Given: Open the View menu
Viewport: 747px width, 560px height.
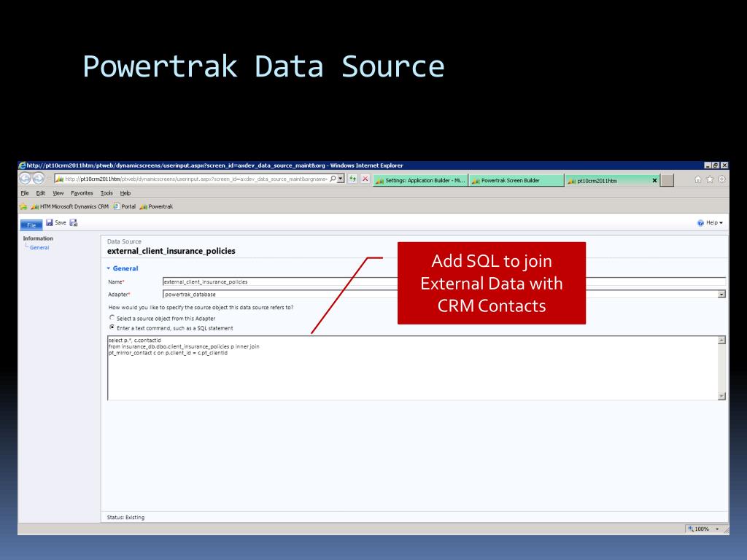Looking at the screenshot, I should click(58, 193).
